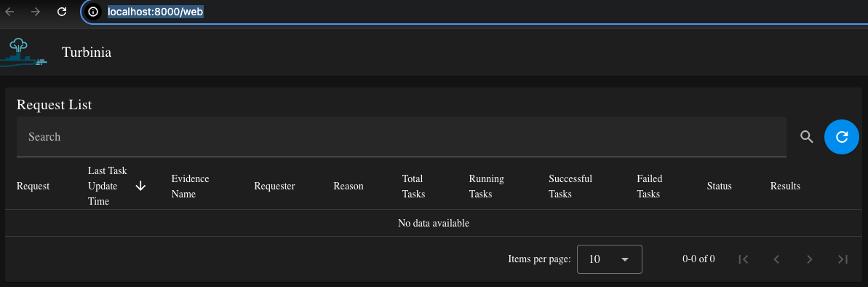The image size is (868, 287).
Task: Sort by Failed Tasks column header
Action: coord(649,186)
